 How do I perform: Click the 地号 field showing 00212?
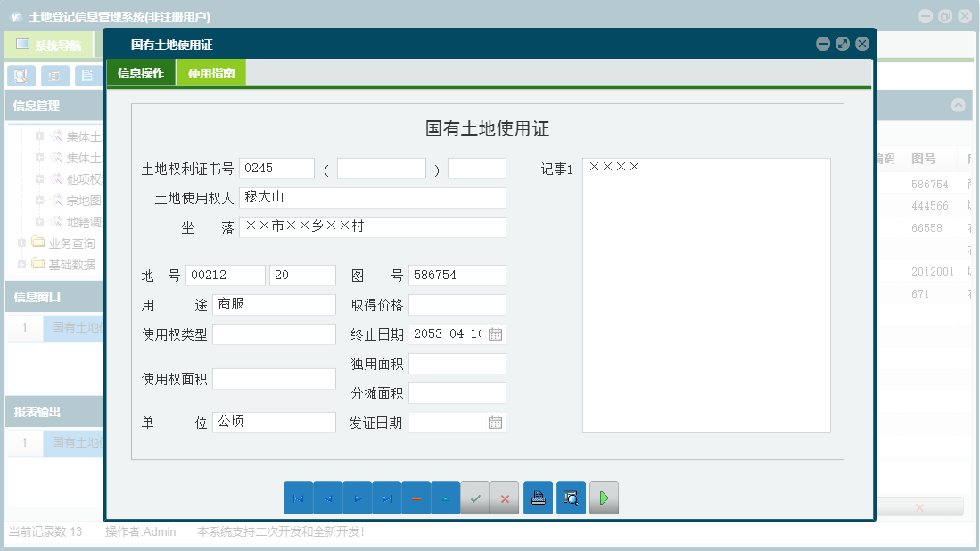[226, 275]
